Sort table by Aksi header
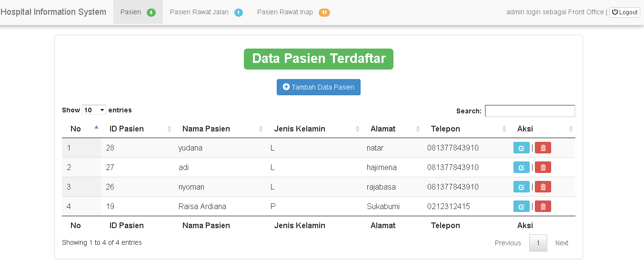This screenshot has width=644, height=261. coord(542,129)
